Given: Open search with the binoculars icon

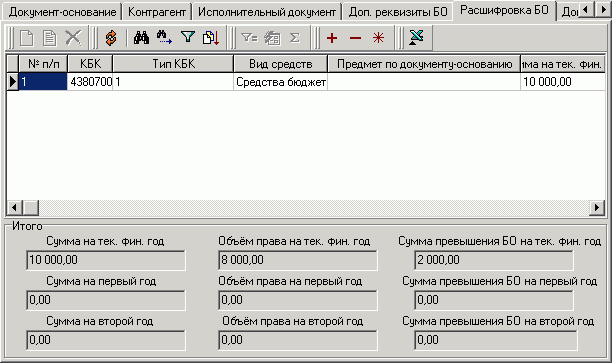Looking at the screenshot, I should click(141, 38).
